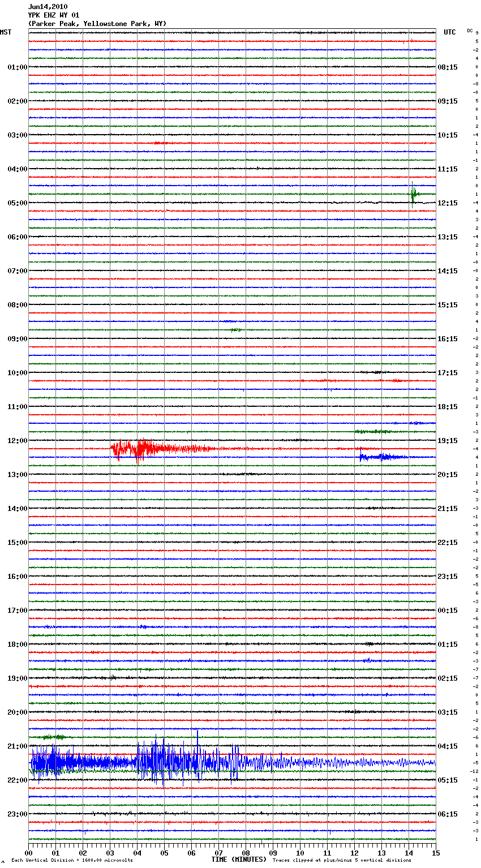481x868 pixels.
Task: Select the 12:00 MST time label
Action: 18,441
